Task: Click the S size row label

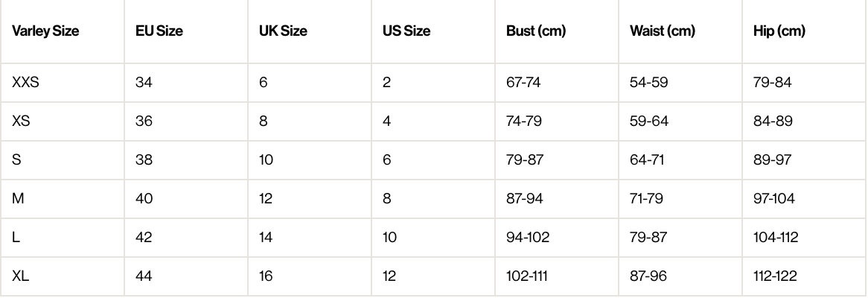Action: pyautogui.click(x=16, y=160)
